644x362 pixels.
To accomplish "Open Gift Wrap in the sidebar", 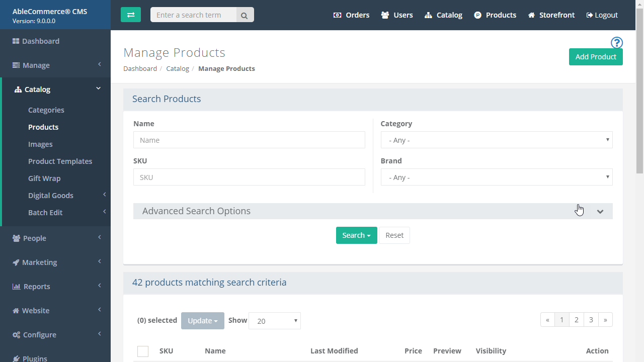I will 44,178.
